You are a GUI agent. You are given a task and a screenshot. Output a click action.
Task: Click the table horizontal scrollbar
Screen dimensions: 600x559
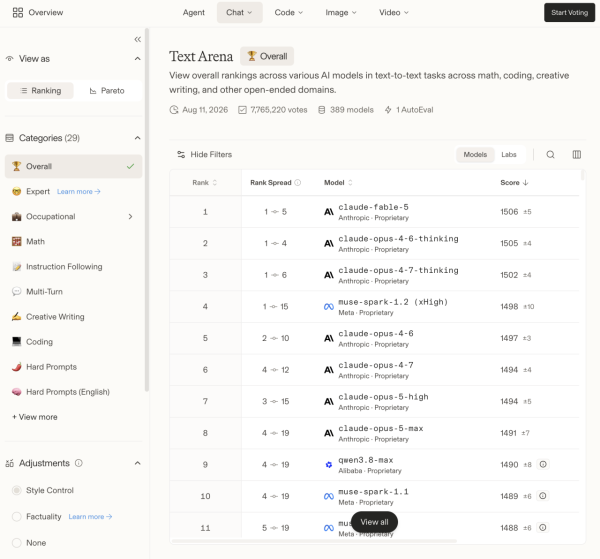[x=314, y=541]
